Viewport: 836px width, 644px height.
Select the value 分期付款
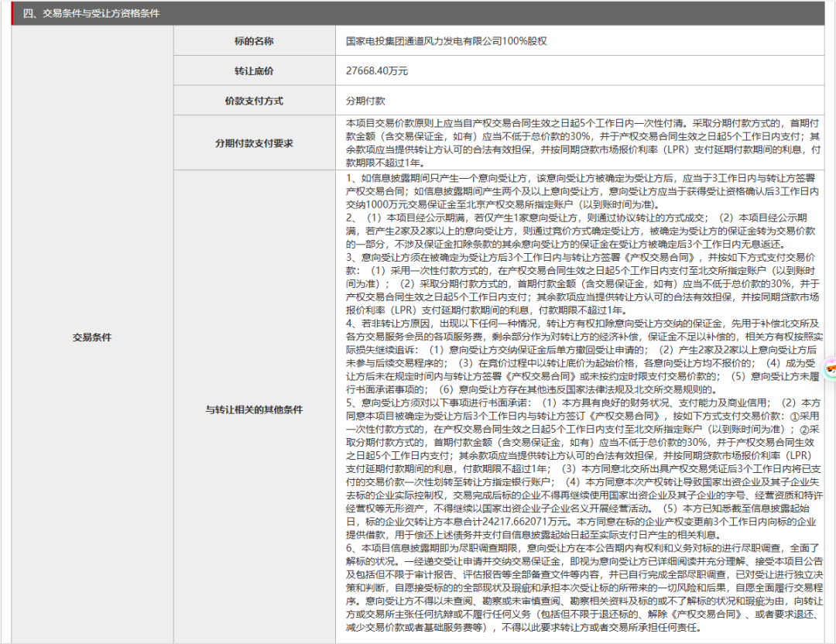point(365,101)
